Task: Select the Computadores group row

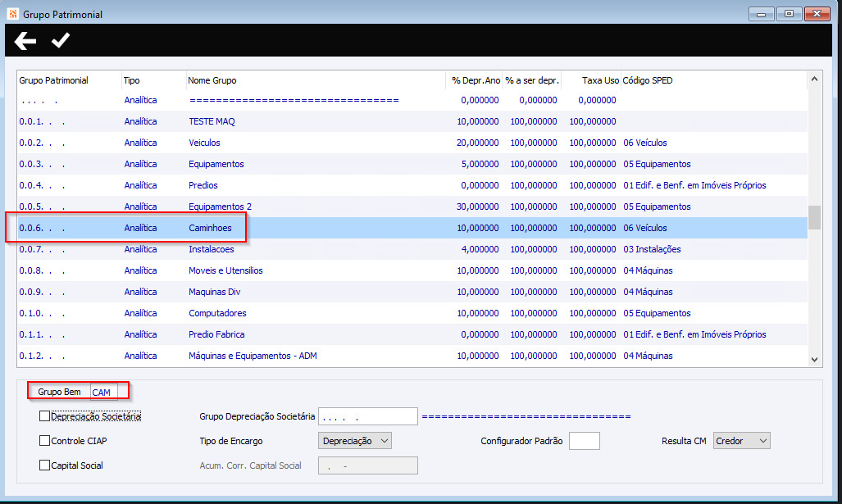Action: [x=412, y=313]
